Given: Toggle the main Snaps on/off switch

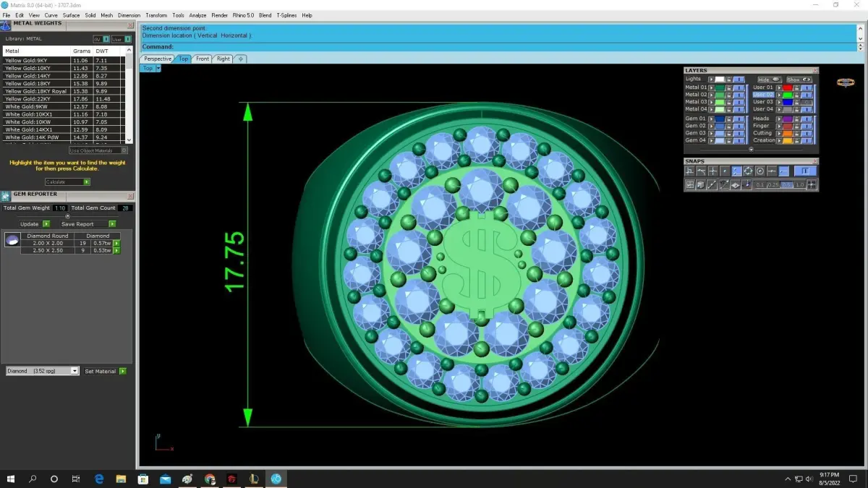Looking at the screenshot, I should [x=805, y=171].
